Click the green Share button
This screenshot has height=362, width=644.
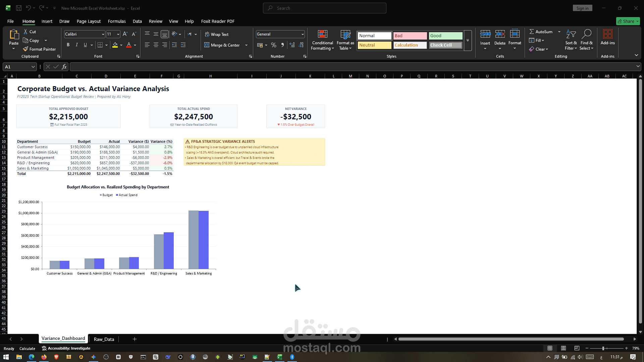coord(628,21)
